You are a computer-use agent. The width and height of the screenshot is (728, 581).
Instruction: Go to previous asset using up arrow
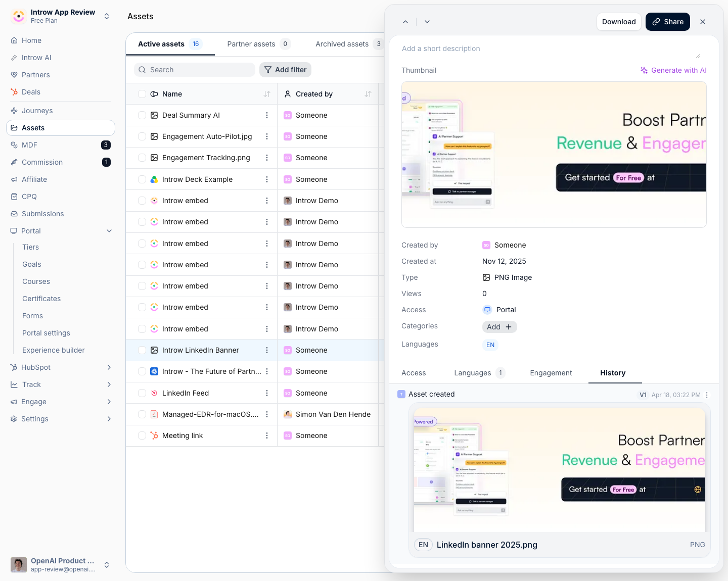[405, 22]
